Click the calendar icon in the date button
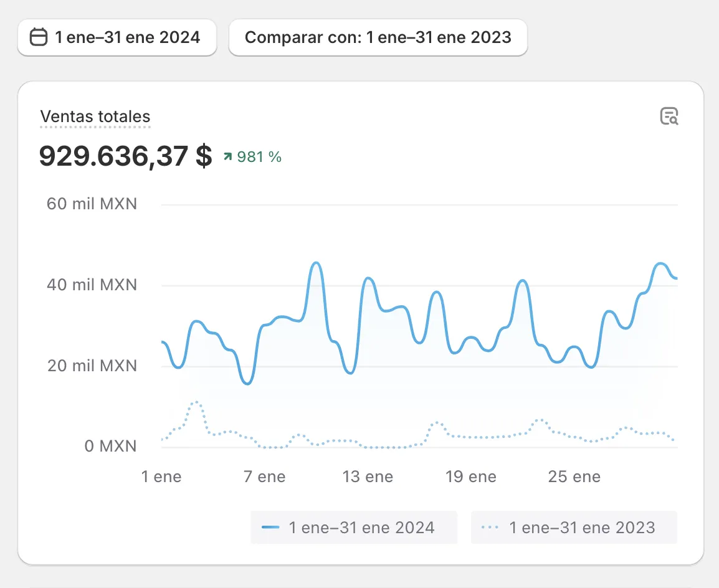Viewport: 719px width, 588px height. [x=39, y=37]
